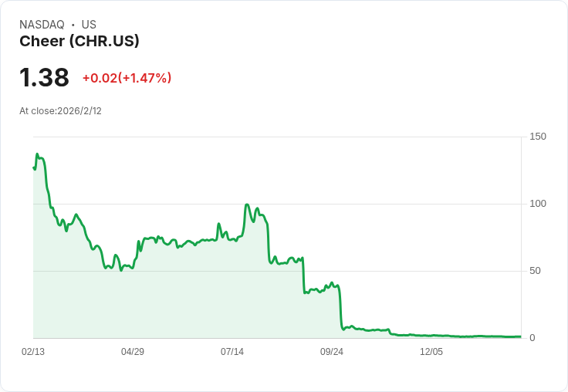Click the 09/24 date axis label

(x=331, y=351)
